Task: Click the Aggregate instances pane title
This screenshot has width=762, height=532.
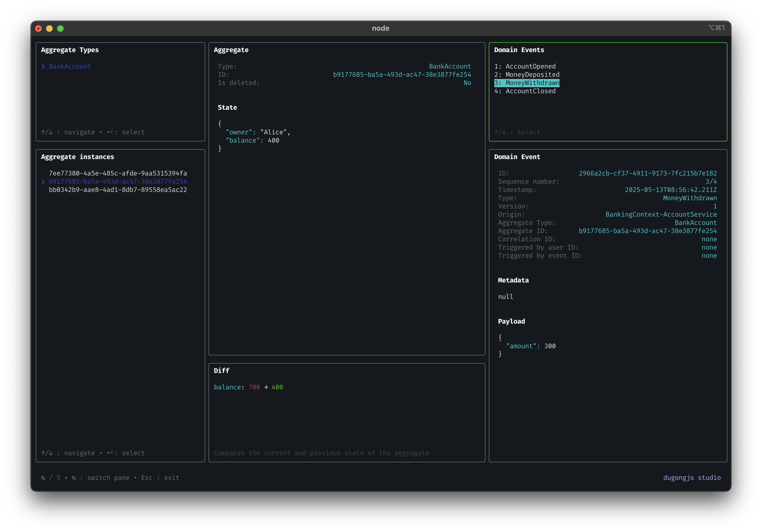Action: (77, 157)
